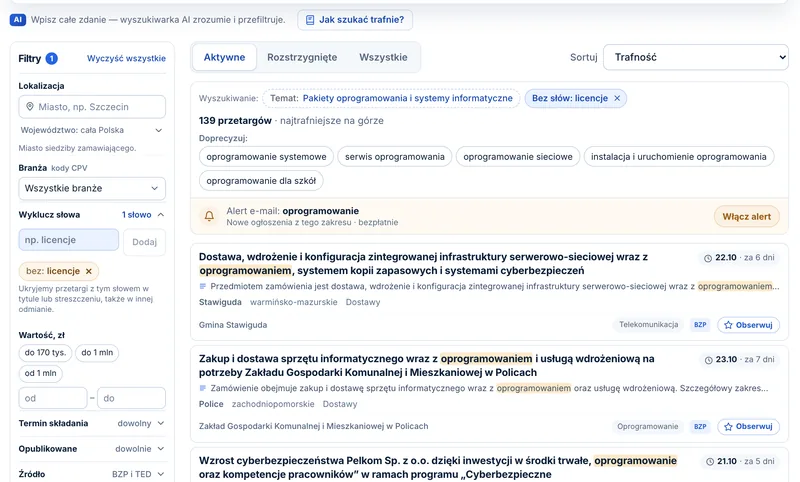Select the 'od 1 mln' value chip
The width and height of the screenshot is (800, 482).
click(x=40, y=373)
